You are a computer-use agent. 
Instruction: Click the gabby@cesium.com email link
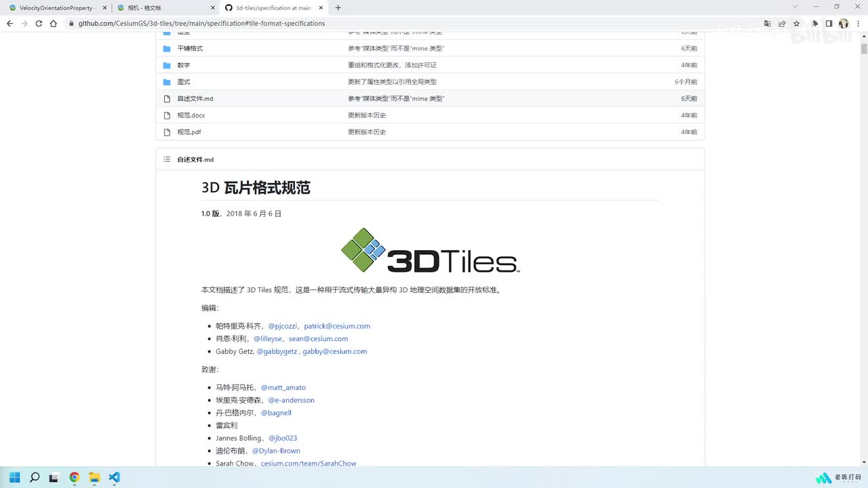click(334, 352)
